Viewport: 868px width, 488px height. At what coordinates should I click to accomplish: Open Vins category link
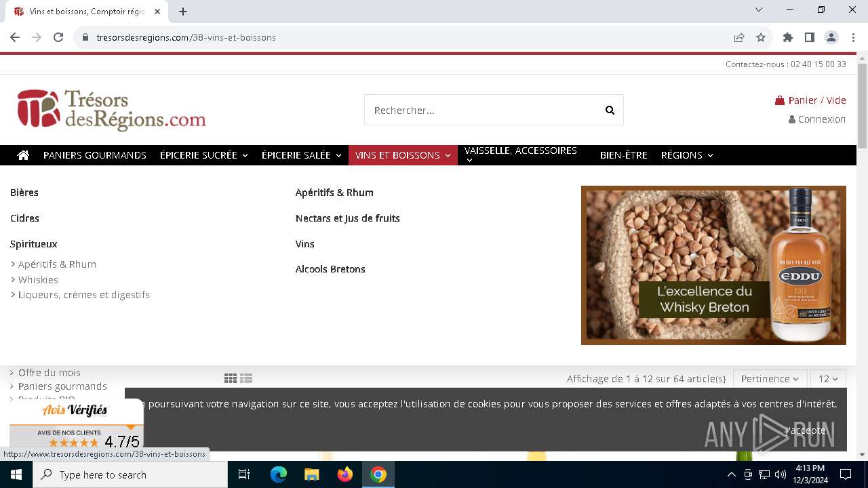305,244
